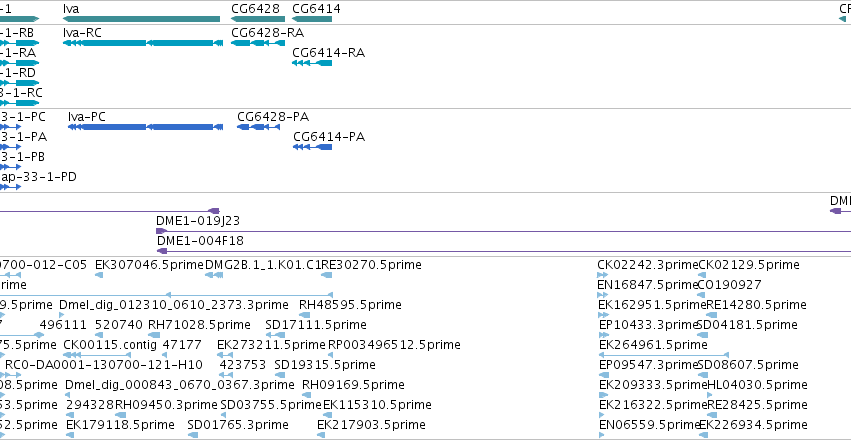This screenshot has height=440, width=851.
Task: Select the EP10433.3prime label
Action: pyautogui.click(x=648, y=325)
